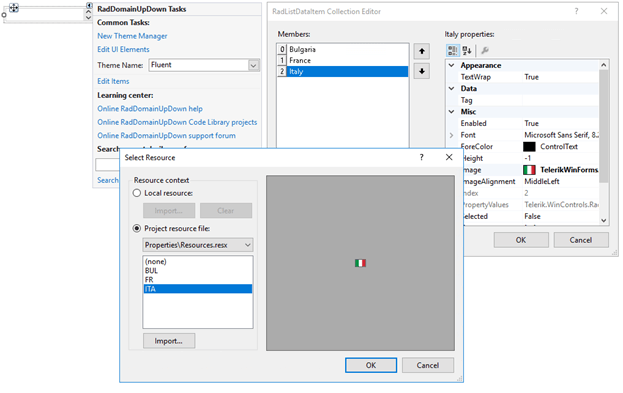Viewport: 623px width, 393px height.
Task: Open the New Theme Manager link
Action: pos(132,36)
